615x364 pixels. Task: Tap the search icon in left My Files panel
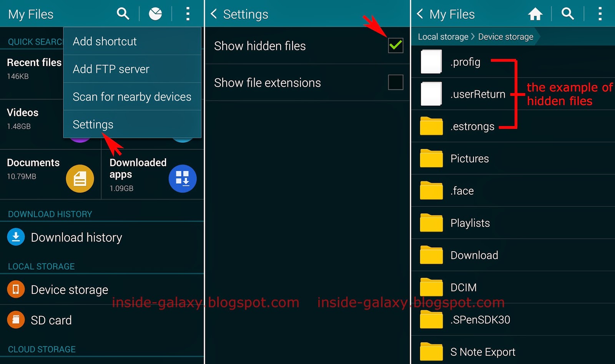click(123, 14)
